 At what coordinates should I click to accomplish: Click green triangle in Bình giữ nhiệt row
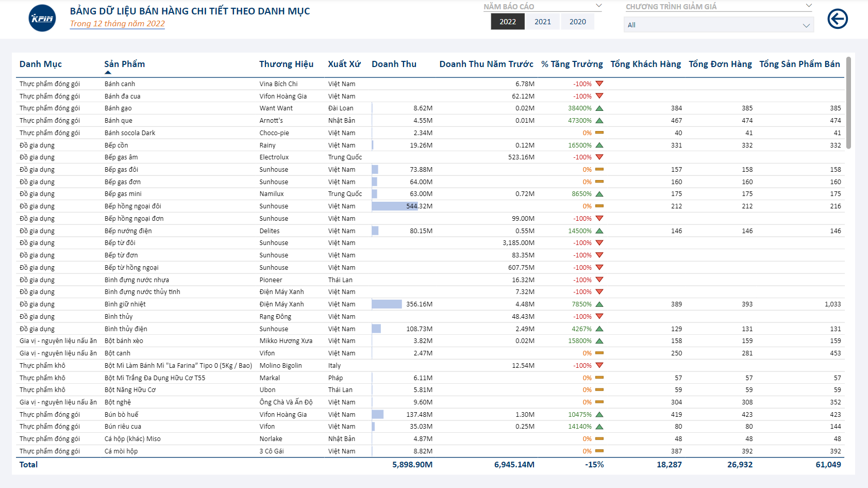(x=599, y=304)
